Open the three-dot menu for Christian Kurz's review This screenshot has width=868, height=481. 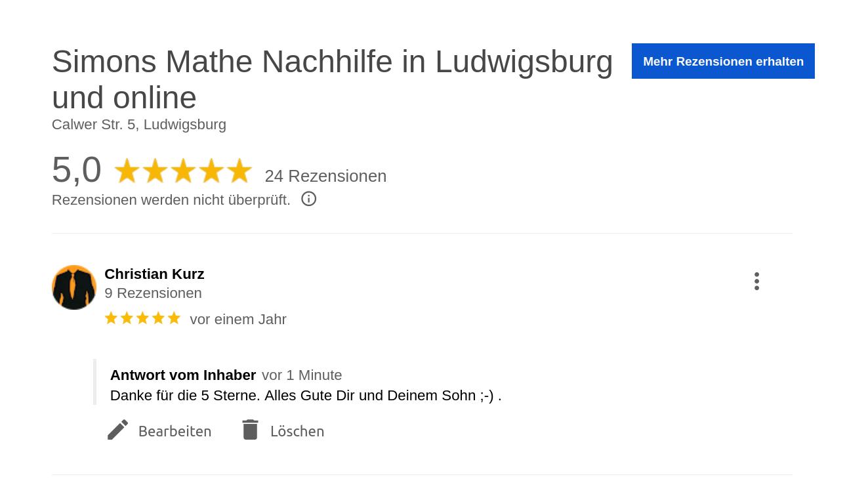756,281
